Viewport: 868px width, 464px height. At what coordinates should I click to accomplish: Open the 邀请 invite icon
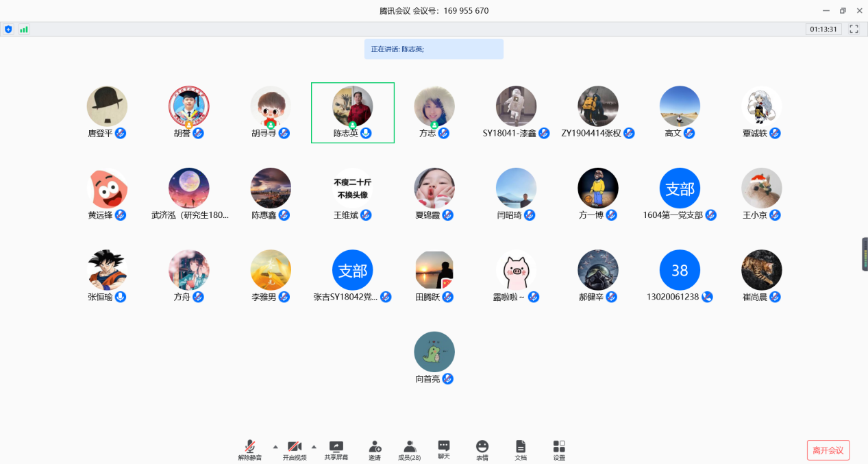pyautogui.click(x=375, y=446)
